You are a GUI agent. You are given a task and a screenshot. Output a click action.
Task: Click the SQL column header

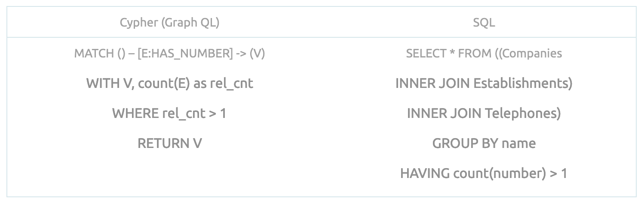click(x=484, y=22)
